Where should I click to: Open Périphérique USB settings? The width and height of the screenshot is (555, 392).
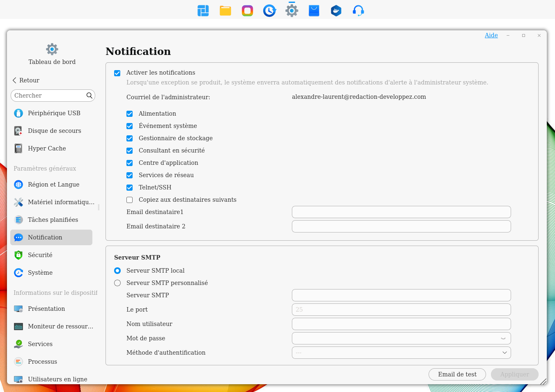pyautogui.click(x=54, y=113)
